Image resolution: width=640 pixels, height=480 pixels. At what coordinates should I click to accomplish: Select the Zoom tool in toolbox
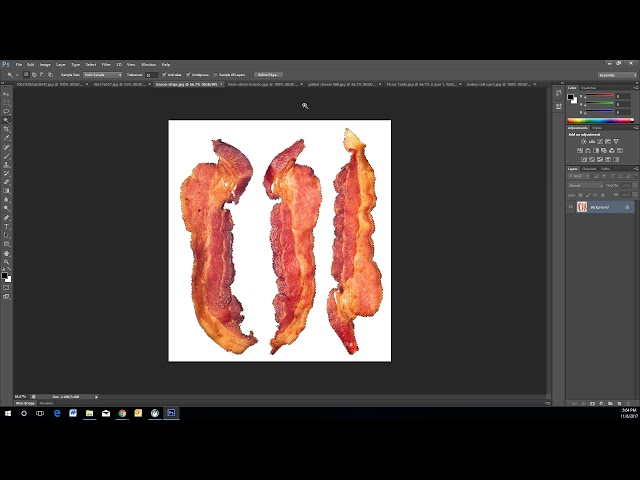tap(6, 262)
